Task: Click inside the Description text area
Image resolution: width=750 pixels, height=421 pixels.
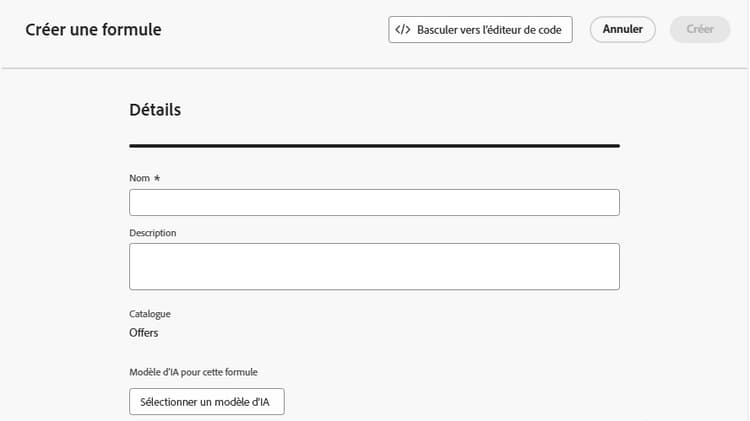Action: (x=374, y=266)
